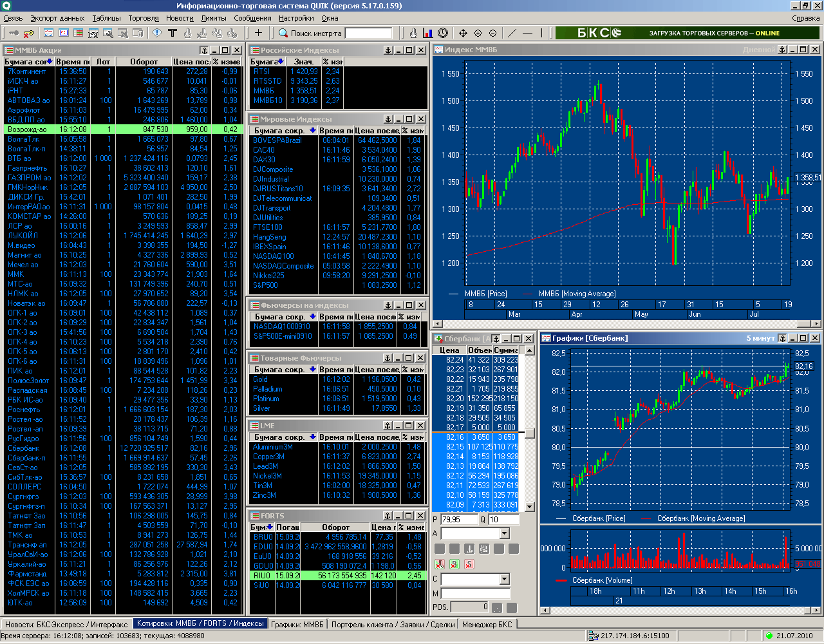Open the Связь menu
The width and height of the screenshot is (824, 644).
tap(13, 18)
